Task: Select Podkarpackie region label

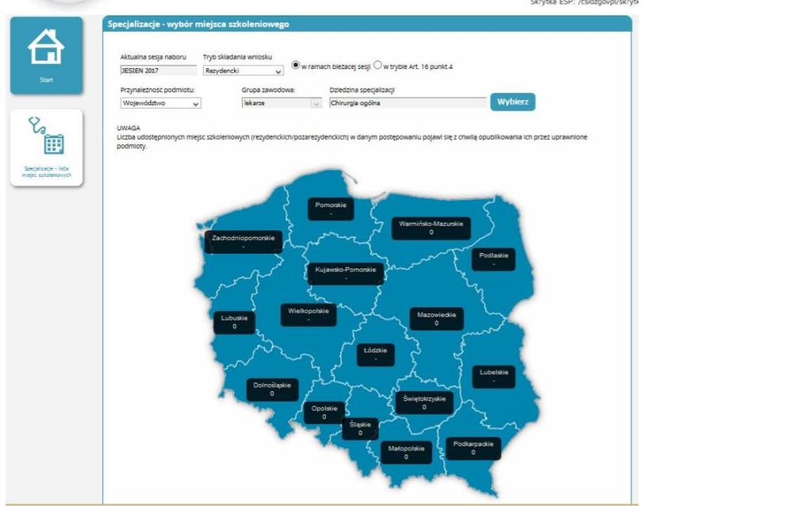Action: click(x=473, y=448)
